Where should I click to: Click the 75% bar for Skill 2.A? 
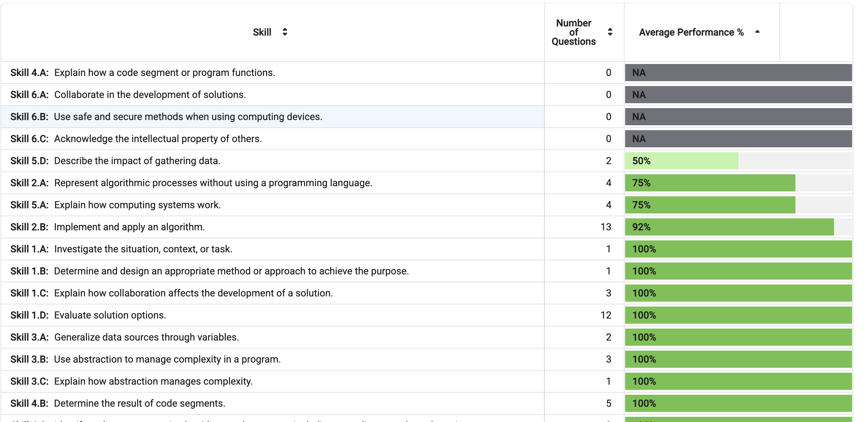[x=710, y=183]
